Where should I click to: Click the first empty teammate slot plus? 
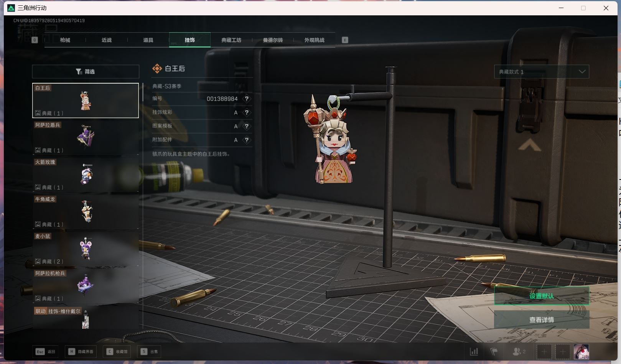pyautogui.click(x=544, y=351)
